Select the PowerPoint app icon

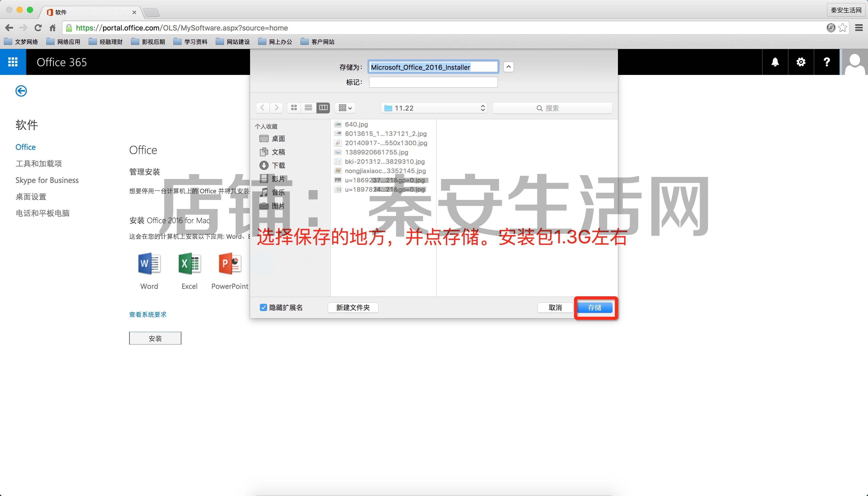pyautogui.click(x=230, y=264)
